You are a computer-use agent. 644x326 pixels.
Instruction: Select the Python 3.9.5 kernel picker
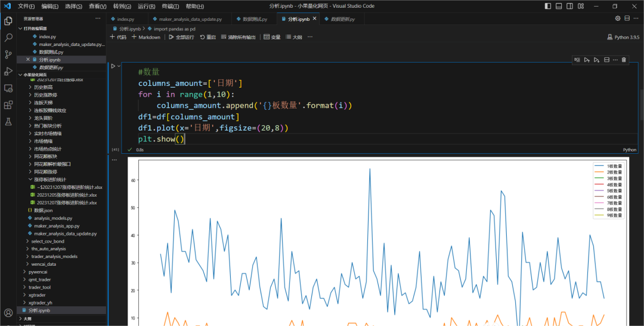click(x=623, y=37)
